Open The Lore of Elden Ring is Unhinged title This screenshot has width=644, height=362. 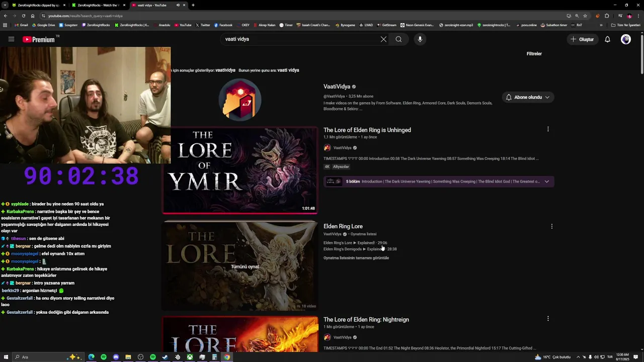367,130
